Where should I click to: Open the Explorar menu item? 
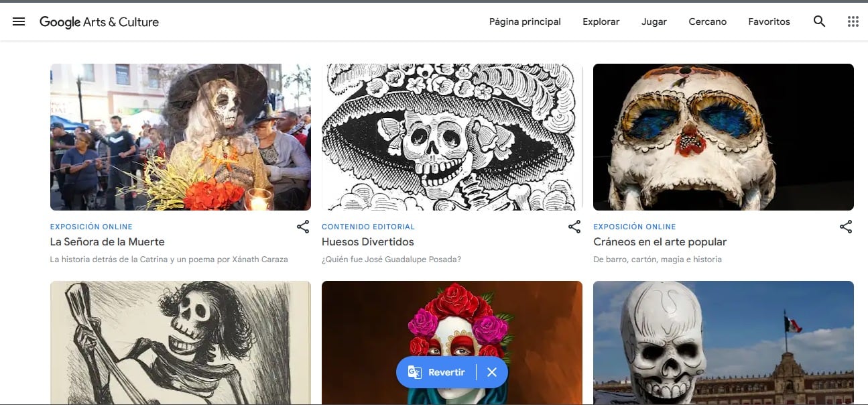pos(601,21)
